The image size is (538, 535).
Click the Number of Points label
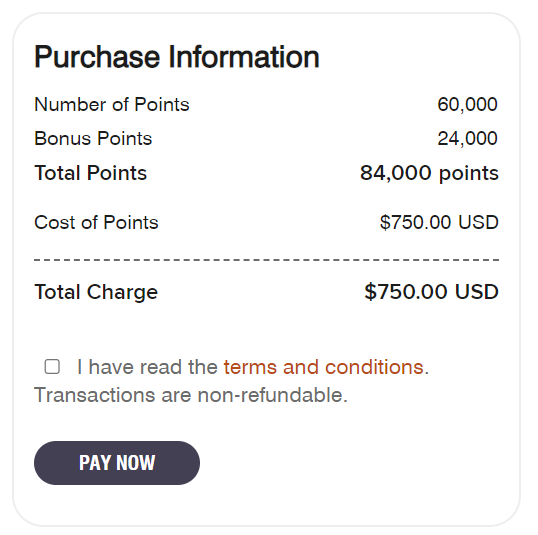click(x=112, y=104)
